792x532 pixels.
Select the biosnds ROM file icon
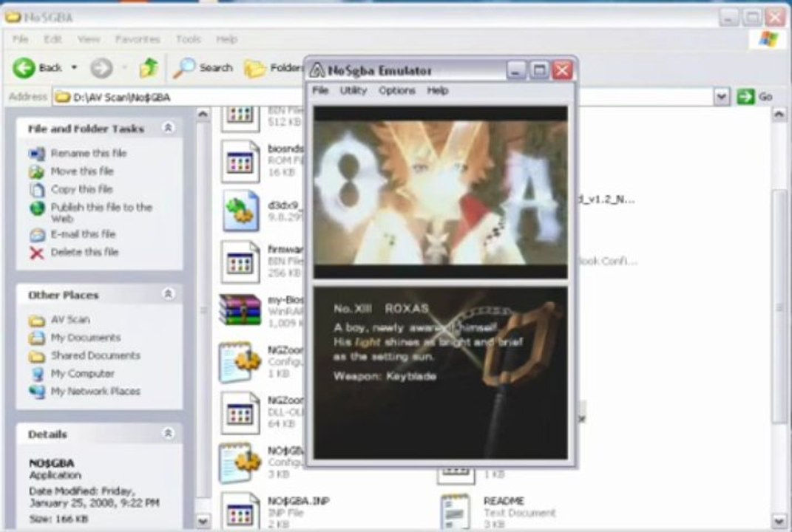pyautogui.click(x=240, y=162)
